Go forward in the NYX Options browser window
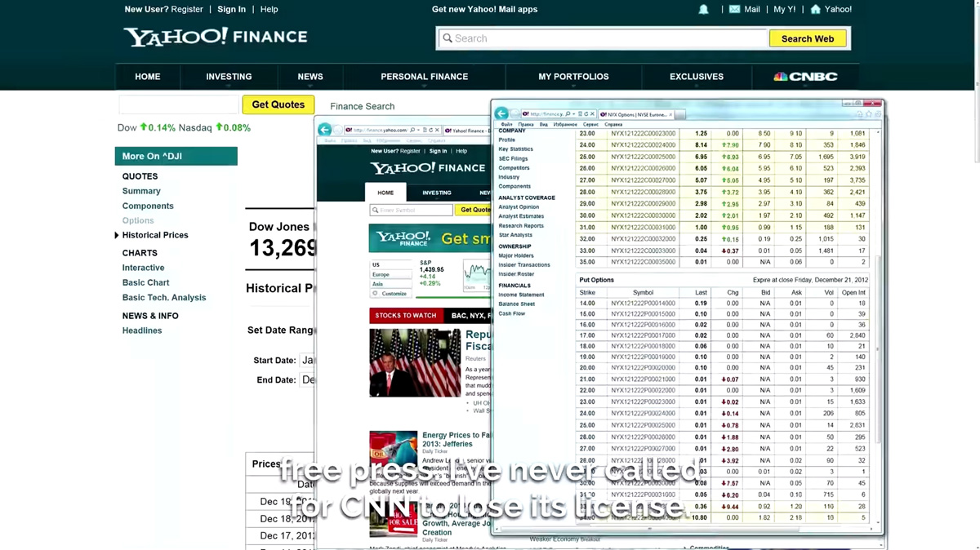980x550 pixels. [514, 113]
